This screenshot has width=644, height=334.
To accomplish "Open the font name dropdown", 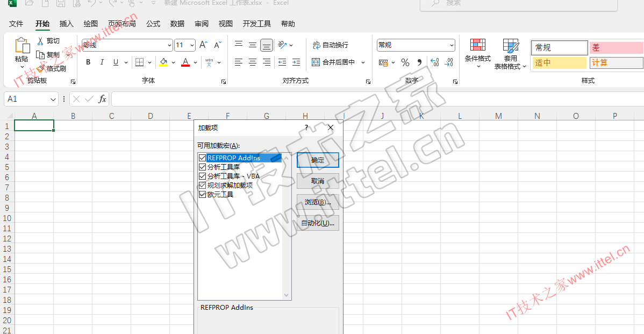I will [170, 45].
